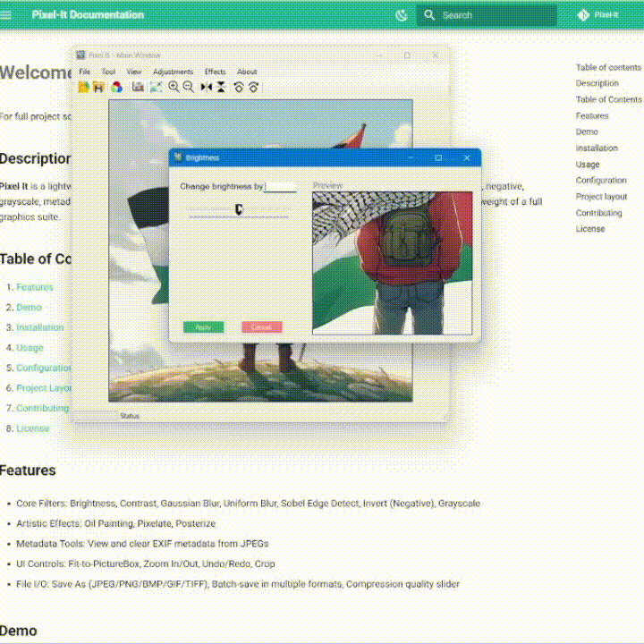Open About menu in Main Window
Image resolution: width=644 pixels, height=644 pixels.
tap(247, 72)
